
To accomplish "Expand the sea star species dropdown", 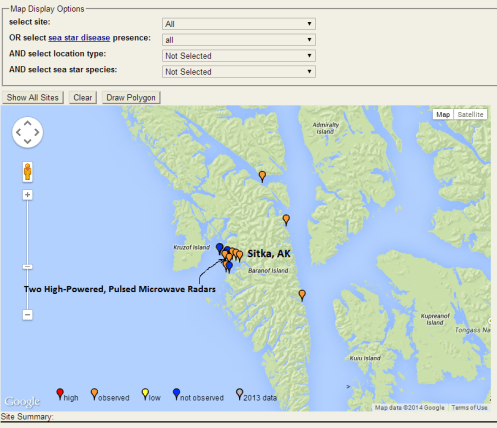I will click(x=239, y=72).
